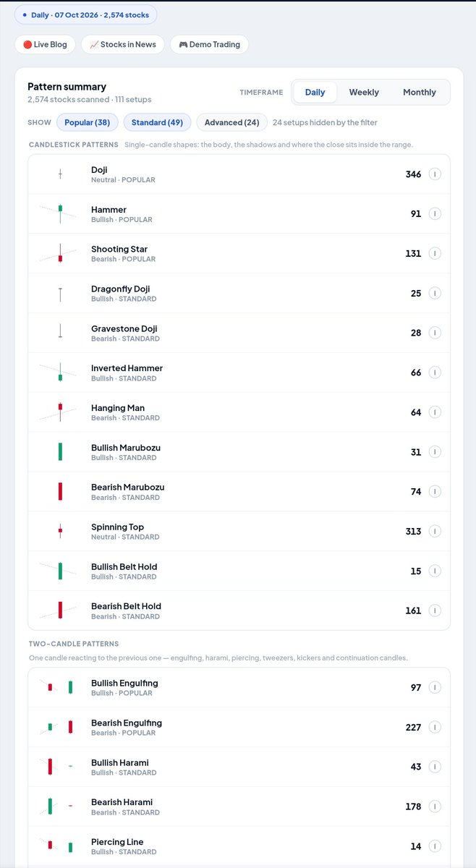This screenshot has height=868, width=476.
Task: Switch timeframe to Monthly
Action: click(420, 93)
